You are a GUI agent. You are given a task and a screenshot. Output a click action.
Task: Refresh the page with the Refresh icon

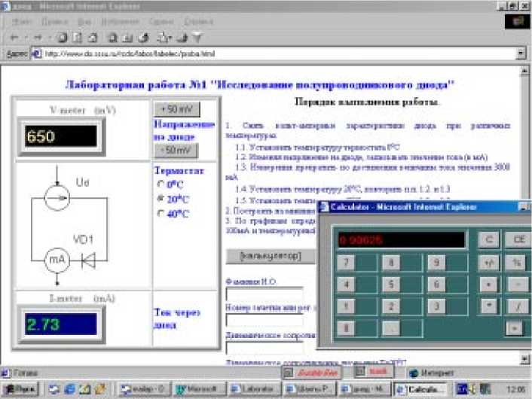point(78,38)
